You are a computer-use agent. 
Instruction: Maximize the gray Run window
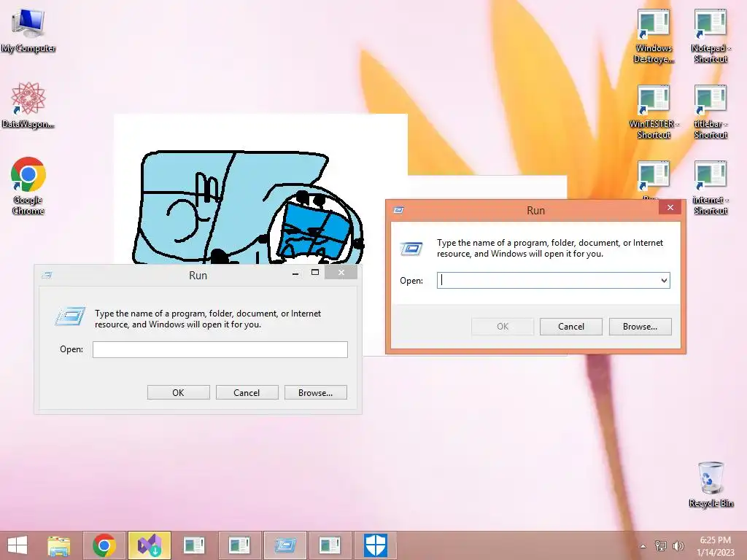pyautogui.click(x=315, y=273)
